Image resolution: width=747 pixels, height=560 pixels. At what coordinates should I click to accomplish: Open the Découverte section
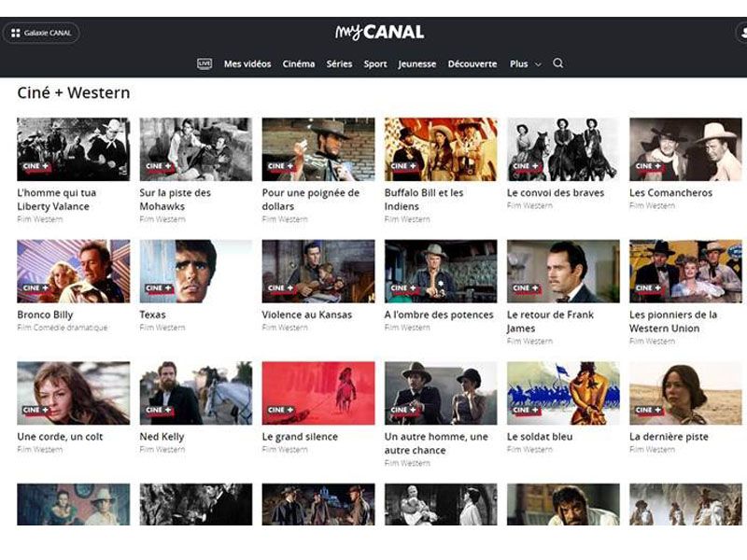[x=472, y=63]
